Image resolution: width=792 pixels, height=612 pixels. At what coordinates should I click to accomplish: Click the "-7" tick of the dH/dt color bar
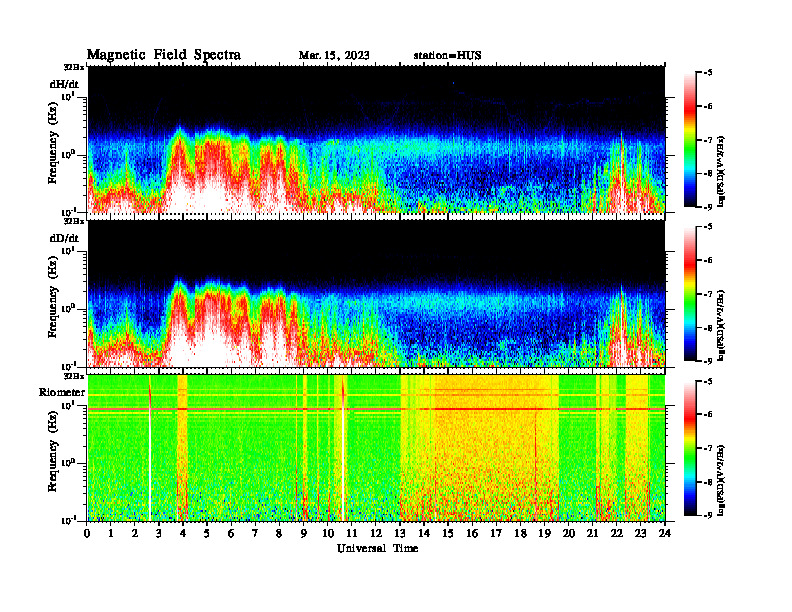click(x=708, y=140)
